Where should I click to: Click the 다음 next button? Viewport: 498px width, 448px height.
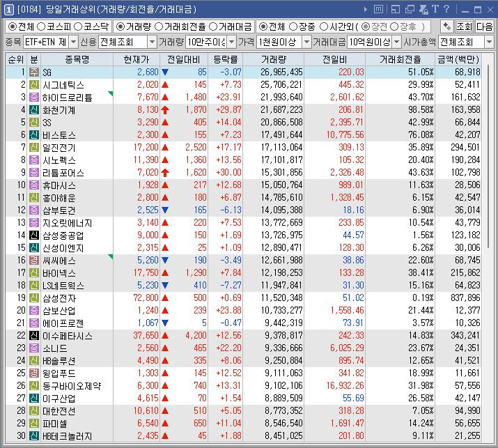[484, 26]
